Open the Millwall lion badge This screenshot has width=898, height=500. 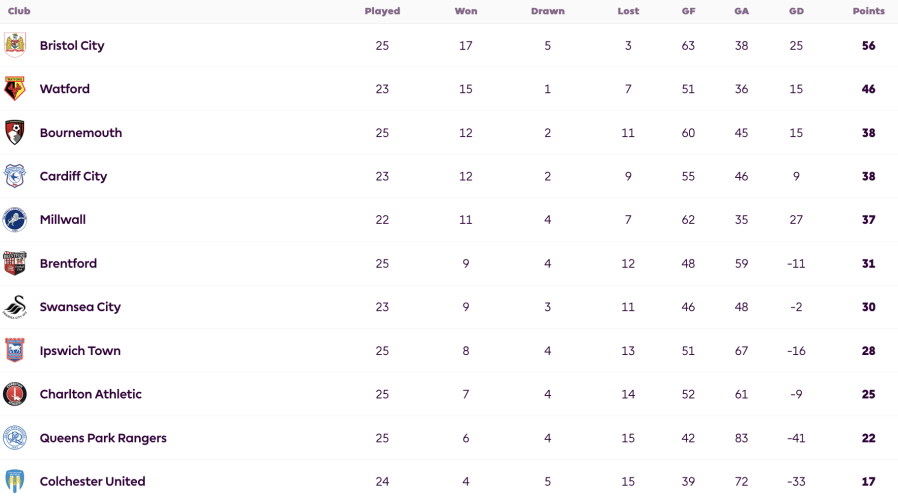[x=15, y=220]
